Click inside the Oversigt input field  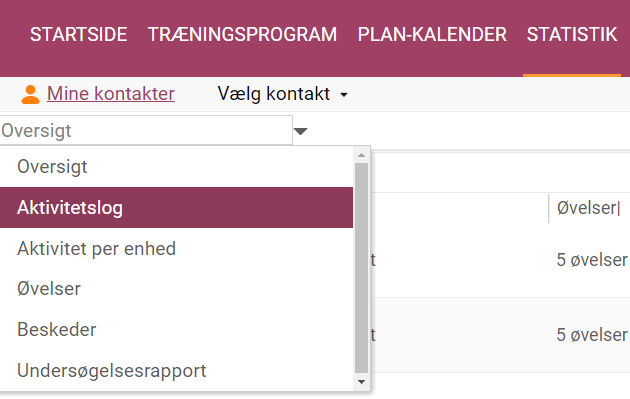point(146,131)
